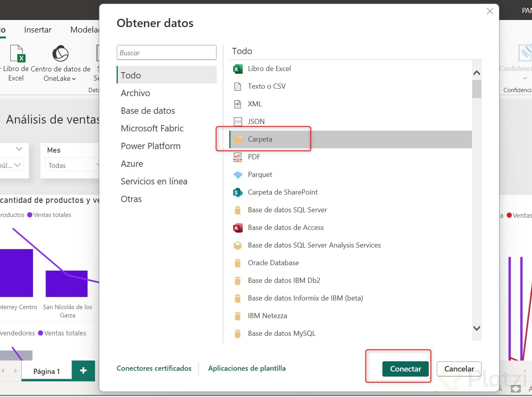532x397 pixels.
Task: Click the MySQL database icon
Action: [x=238, y=334]
